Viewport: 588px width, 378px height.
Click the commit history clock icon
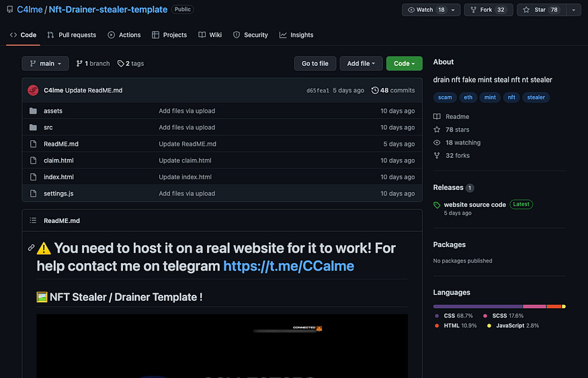pyautogui.click(x=374, y=90)
